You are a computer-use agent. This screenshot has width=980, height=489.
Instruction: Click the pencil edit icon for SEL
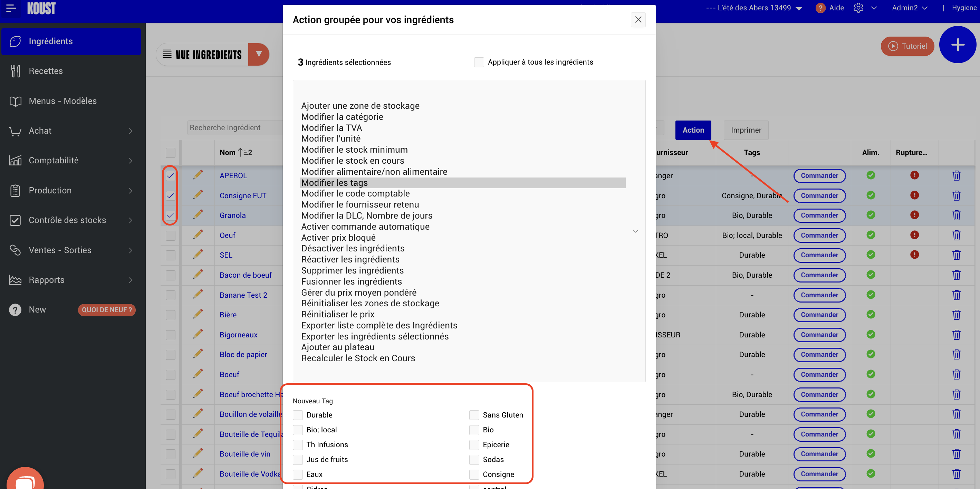[198, 254]
